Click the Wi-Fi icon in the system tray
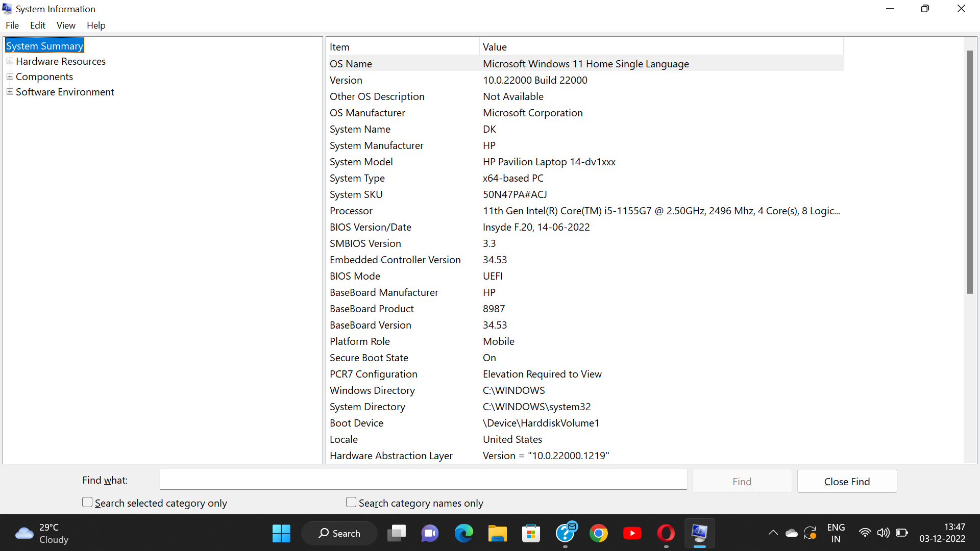This screenshot has height=551, width=980. click(865, 532)
